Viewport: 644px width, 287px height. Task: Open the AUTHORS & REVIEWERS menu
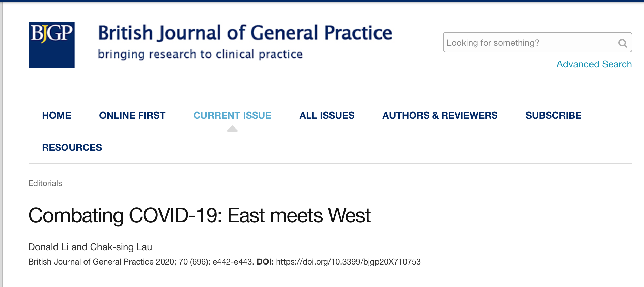coord(440,116)
